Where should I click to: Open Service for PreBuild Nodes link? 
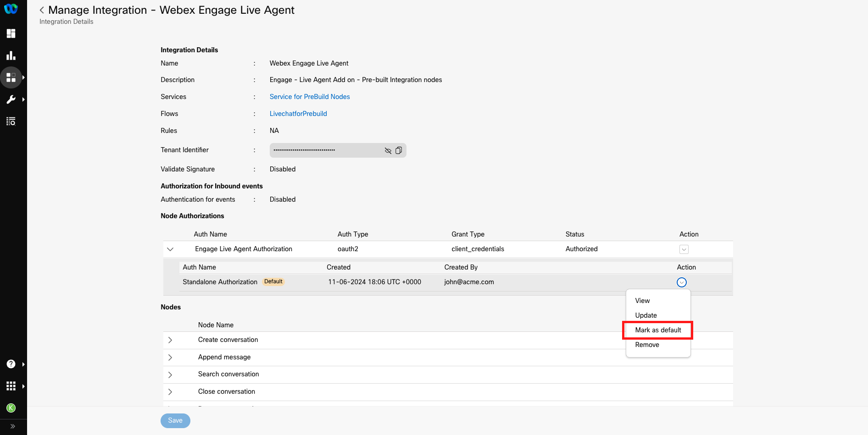coord(310,97)
